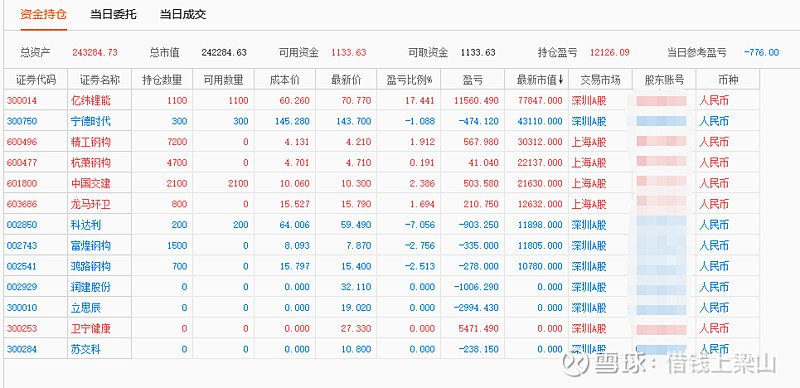Click the 交易市场 column header
Image resolution: width=800 pixels, height=388 pixels.
600,80
